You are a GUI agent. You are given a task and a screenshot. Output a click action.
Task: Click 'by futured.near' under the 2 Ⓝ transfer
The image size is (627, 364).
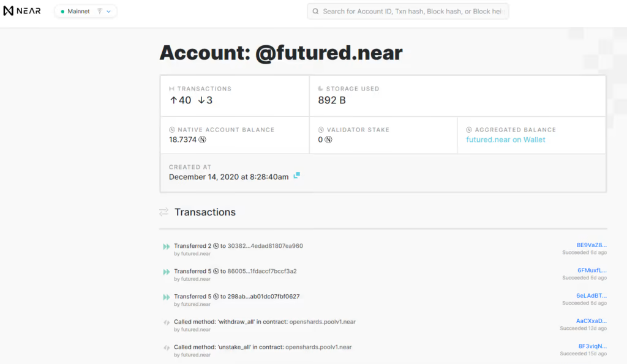(x=192, y=254)
